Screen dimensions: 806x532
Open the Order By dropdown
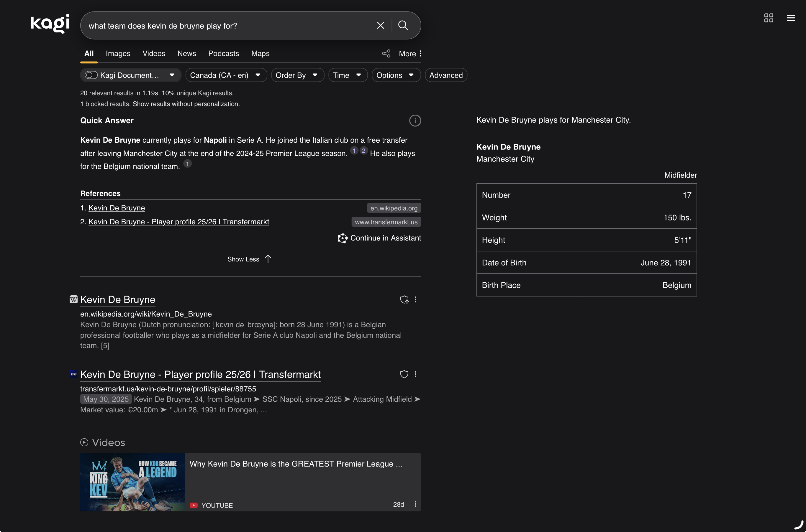(297, 75)
